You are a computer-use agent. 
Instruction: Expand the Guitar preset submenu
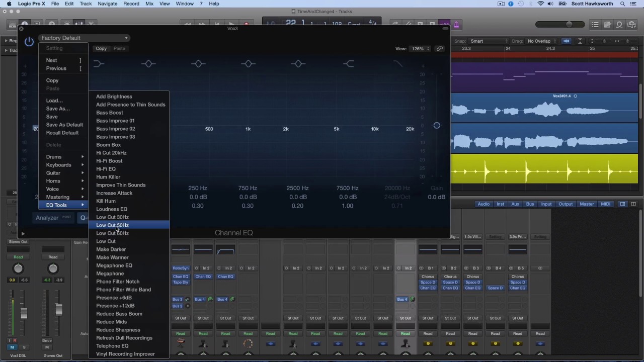(x=63, y=173)
